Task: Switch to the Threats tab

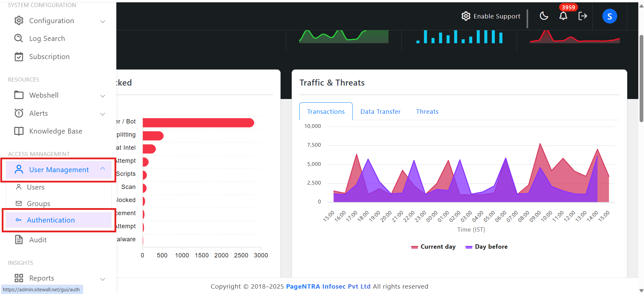Action: pos(427,111)
